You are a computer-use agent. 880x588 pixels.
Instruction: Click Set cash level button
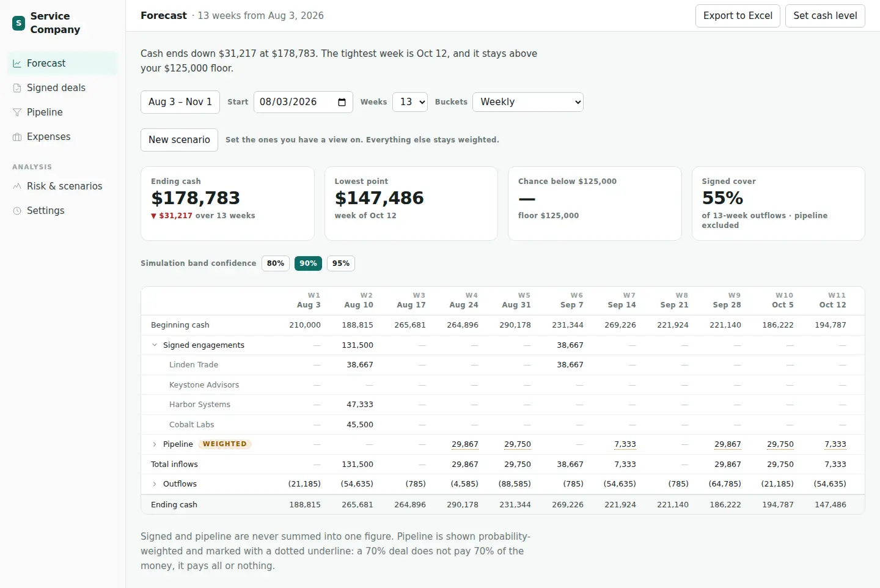tap(825, 16)
